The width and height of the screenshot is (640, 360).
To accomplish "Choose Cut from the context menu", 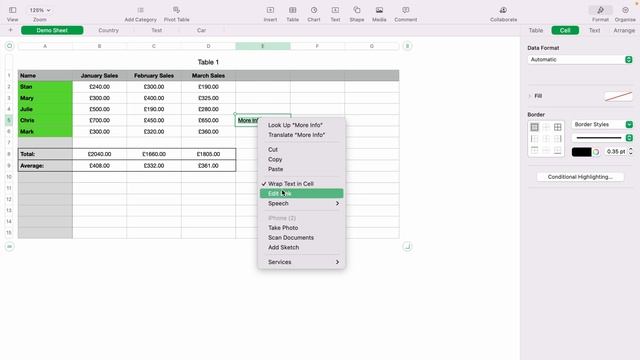I will 302,149.
